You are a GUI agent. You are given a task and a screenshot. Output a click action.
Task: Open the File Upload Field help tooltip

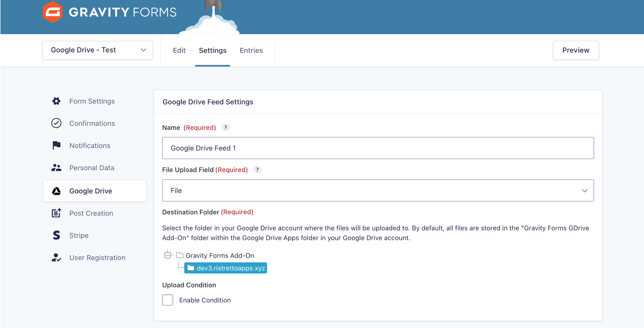pos(257,170)
